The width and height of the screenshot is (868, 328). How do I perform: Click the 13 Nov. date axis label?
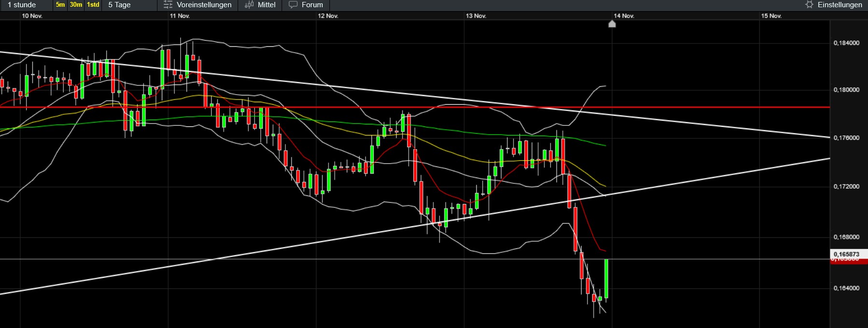[476, 16]
